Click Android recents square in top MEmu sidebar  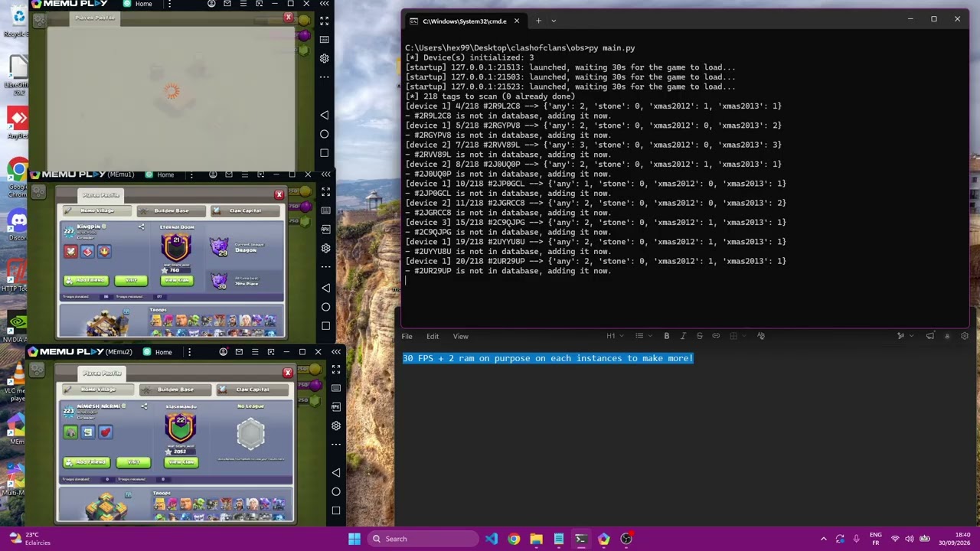(325, 153)
